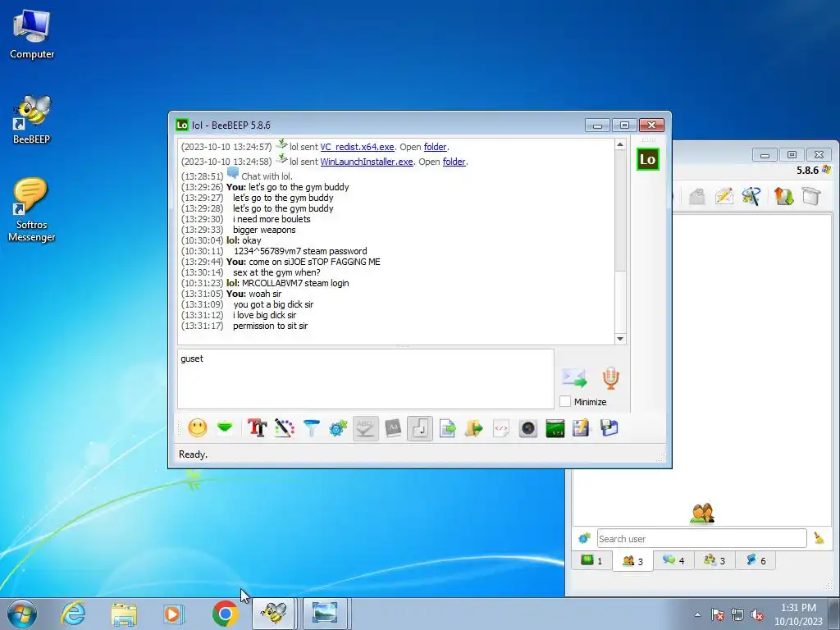Open the WinLaunchInstaller.exe file link
840x630 pixels.
[x=367, y=162]
